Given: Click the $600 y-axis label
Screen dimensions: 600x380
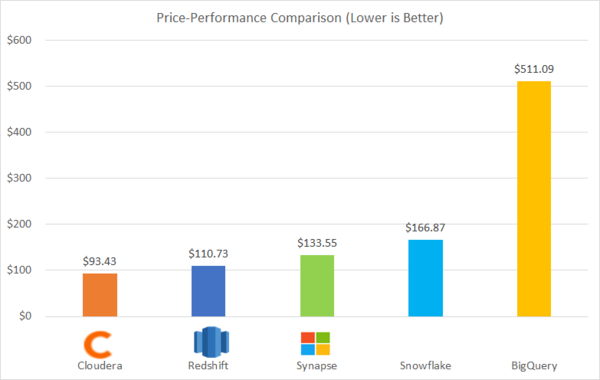Looking at the screenshot, I should [x=19, y=40].
